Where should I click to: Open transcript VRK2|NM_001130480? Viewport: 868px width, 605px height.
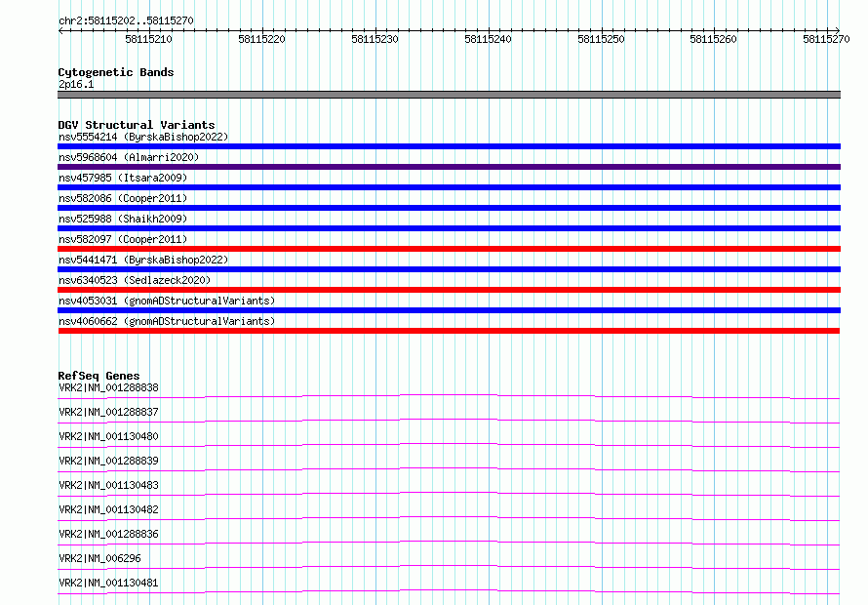[x=108, y=436]
